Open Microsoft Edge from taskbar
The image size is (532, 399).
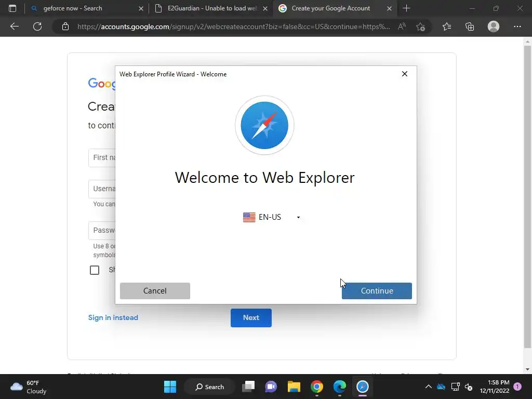pos(339,387)
